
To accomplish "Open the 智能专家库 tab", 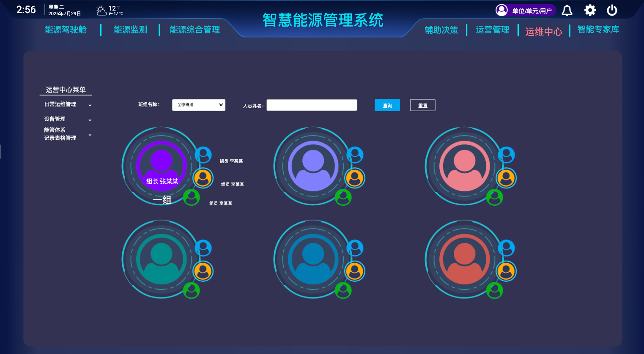I will tap(598, 29).
